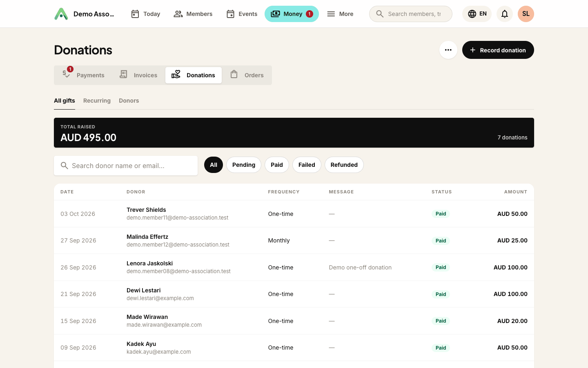Focus the Search donor name or email field

[x=126, y=166]
